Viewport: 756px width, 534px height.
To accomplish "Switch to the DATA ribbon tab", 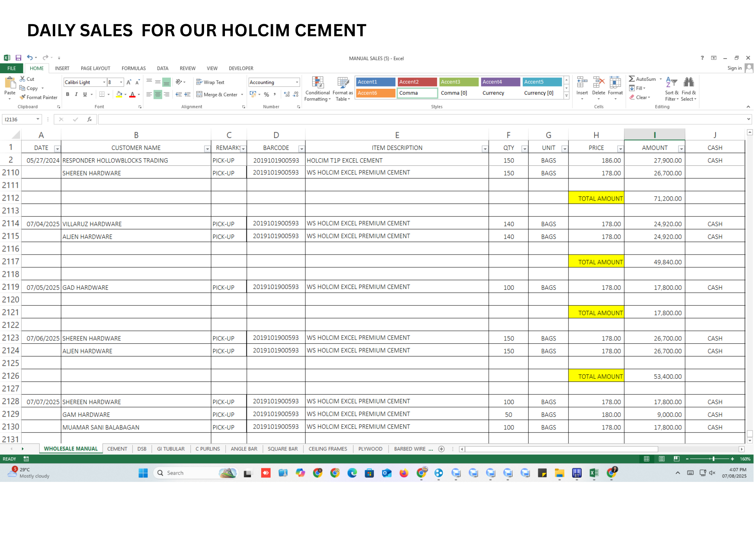I will [x=163, y=68].
